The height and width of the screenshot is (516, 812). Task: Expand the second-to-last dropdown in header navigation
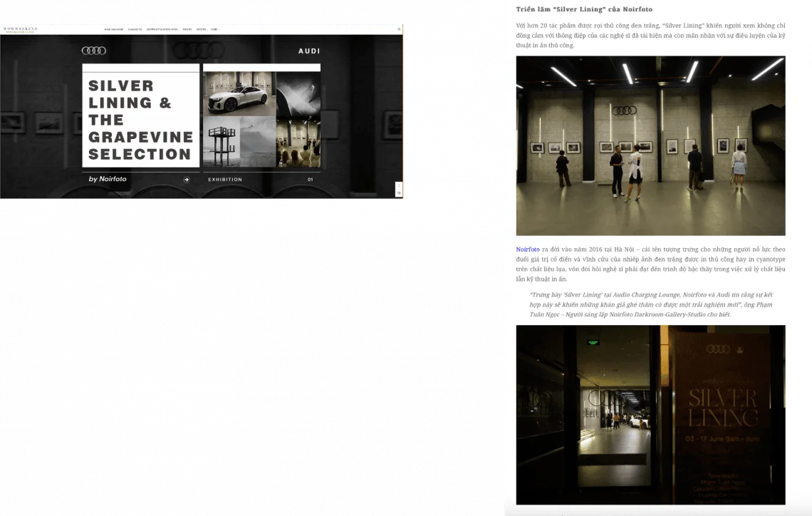tap(202, 29)
